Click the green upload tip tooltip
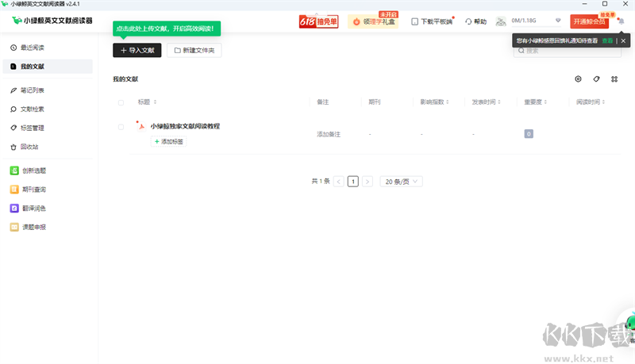Screen dimensions: 635x364 (x=167, y=29)
